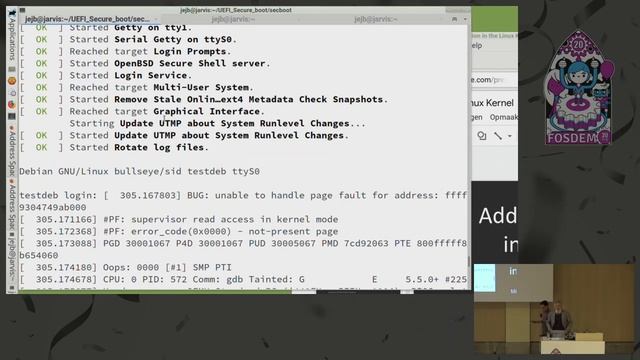Select first 'Address Spac' taskbar window entry

(x=12, y=151)
